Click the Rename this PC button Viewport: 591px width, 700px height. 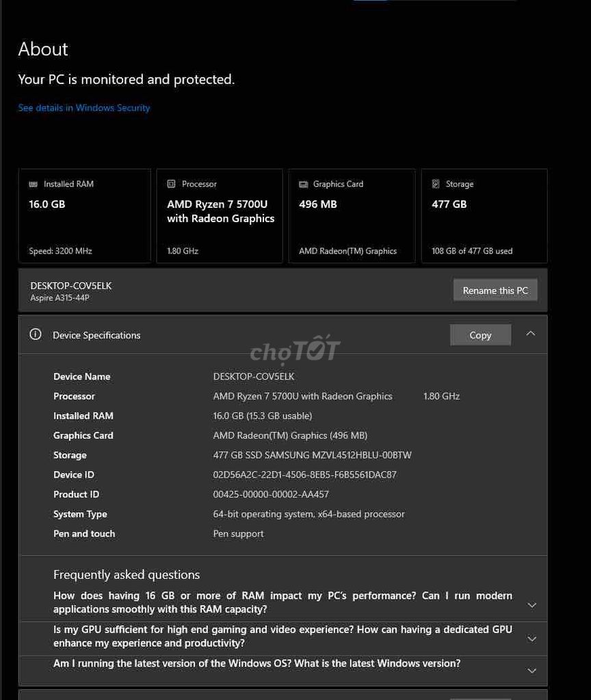coord(495,290)
